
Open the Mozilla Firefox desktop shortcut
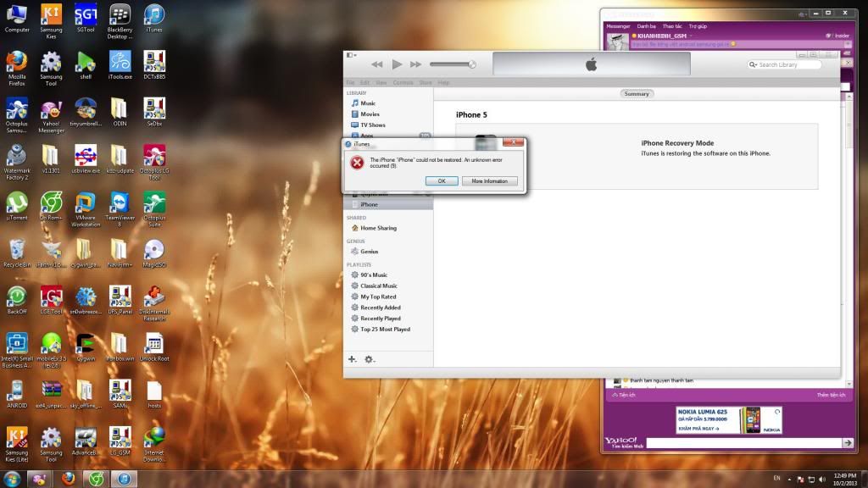17,69
